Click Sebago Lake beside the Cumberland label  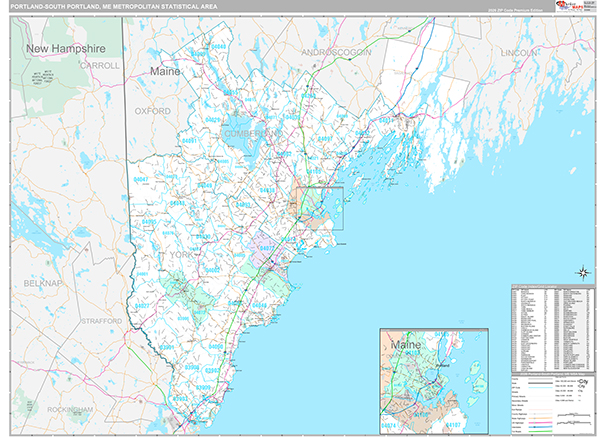pos(240,148)
